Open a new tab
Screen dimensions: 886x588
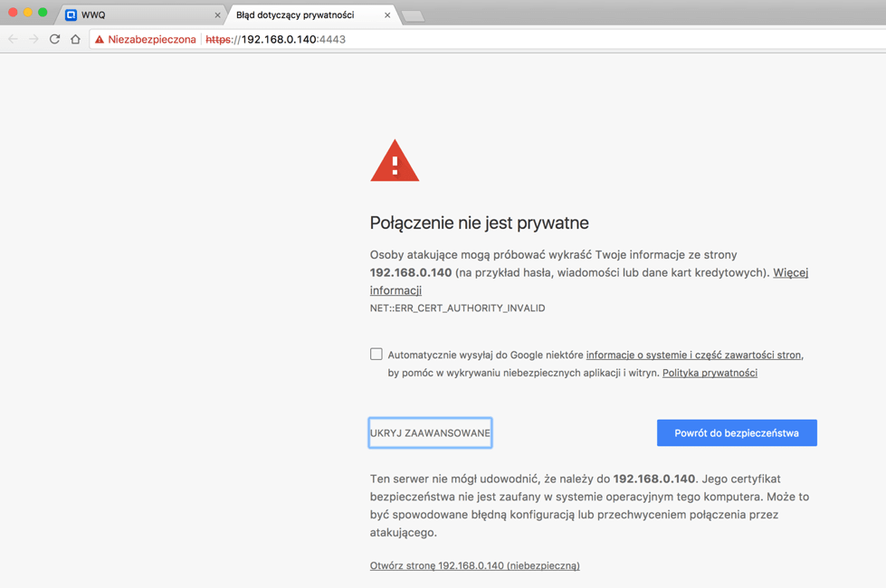[x=413, y=16]
